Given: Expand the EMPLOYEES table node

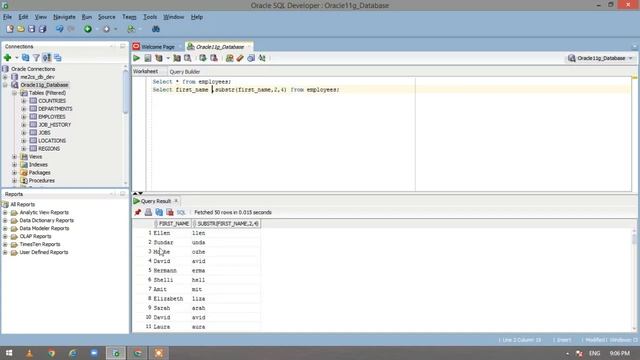Looking at the screenshot, I should tap(24, 117).
